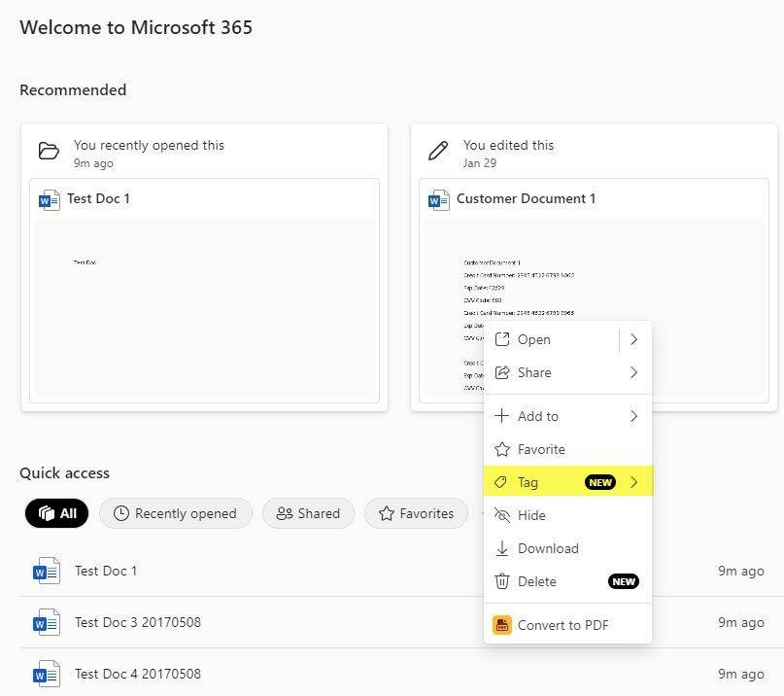784x696 pixels.
Task: Click the NEW badge beside Delete
Action: tap(624, 581)
